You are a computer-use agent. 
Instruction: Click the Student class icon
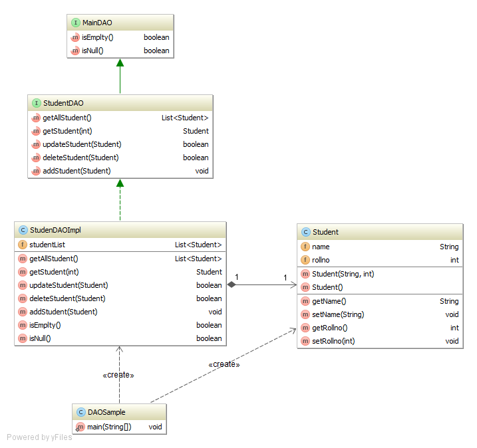[306, 232]
